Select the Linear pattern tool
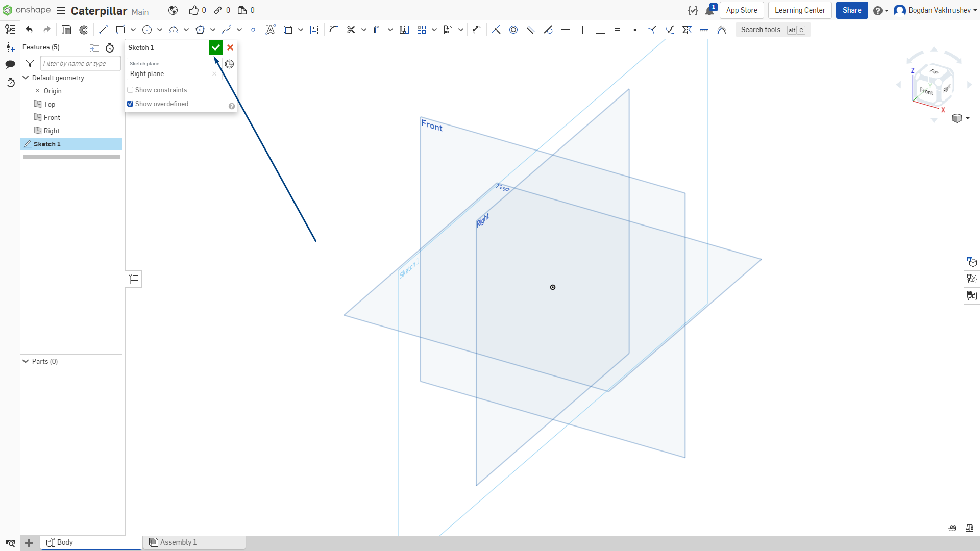 tap(422, 30)
